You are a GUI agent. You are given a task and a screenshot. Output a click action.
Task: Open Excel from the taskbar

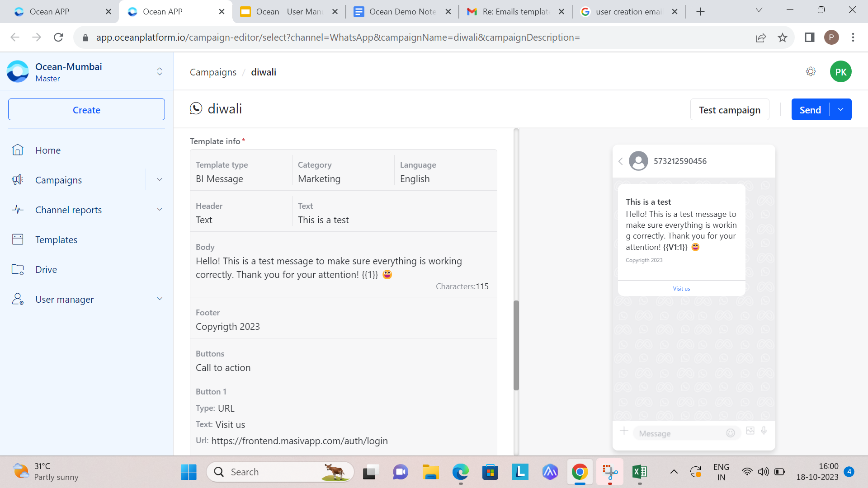coord(640,472)
